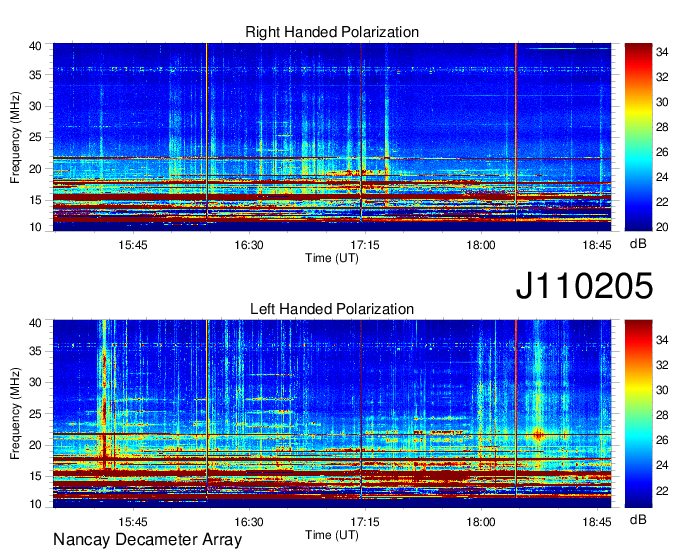Click inside the Right Handed Polarization spectrogram
The height and width of the screenshot is (552, 680).
click(332, 137)
